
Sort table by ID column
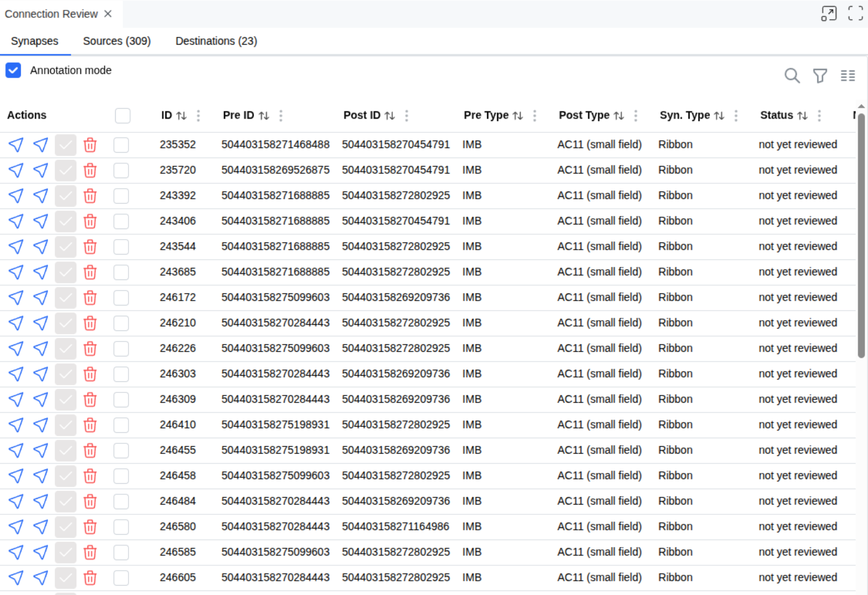click(x=181, y=116)
